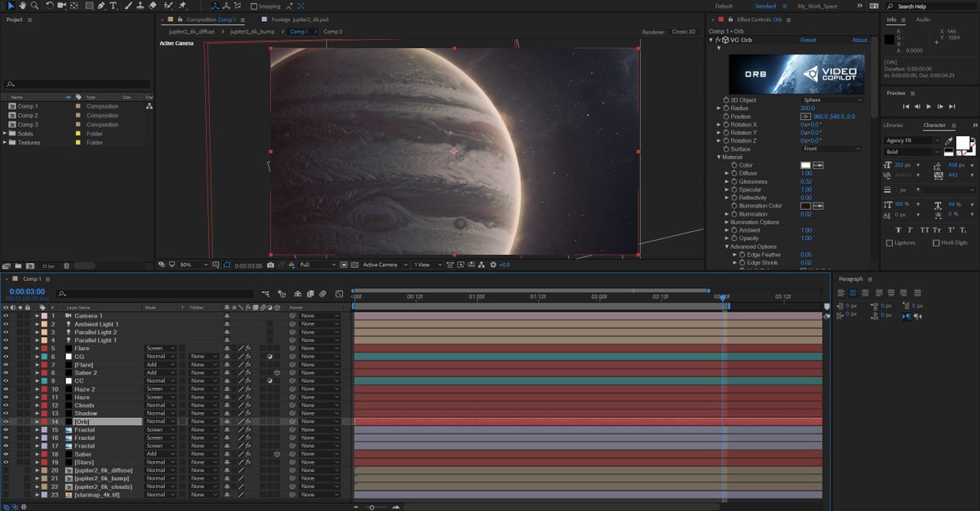980x511 pixels.
Task: Jump to last frame in Preview
Action: (x=951, y=106)
